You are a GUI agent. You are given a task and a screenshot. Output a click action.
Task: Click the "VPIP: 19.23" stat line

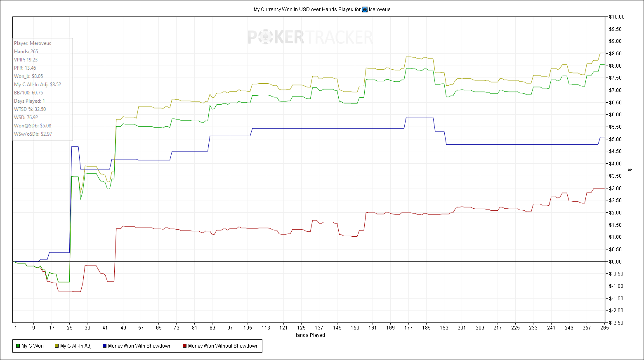click(x=26, y=60)
